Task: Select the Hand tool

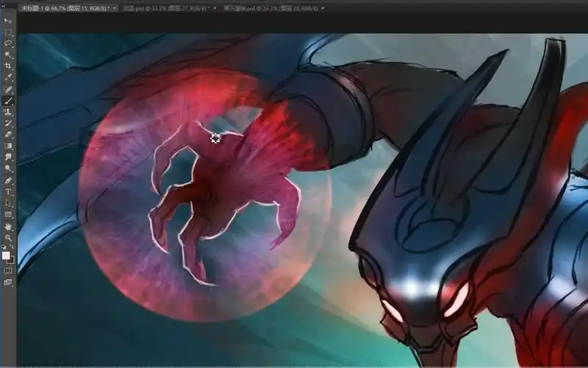Action: pos(8,226)
